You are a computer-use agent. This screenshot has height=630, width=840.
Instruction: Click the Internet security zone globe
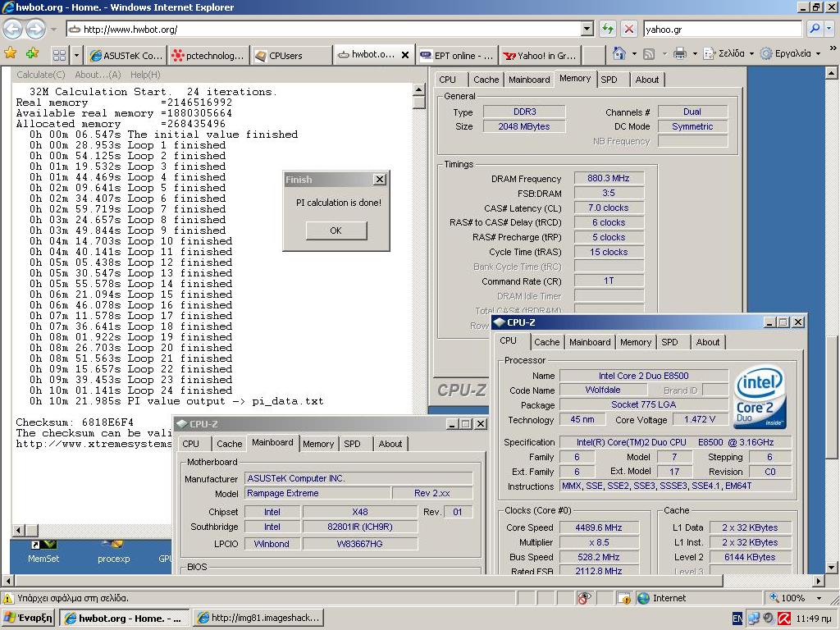coord(643,598)
